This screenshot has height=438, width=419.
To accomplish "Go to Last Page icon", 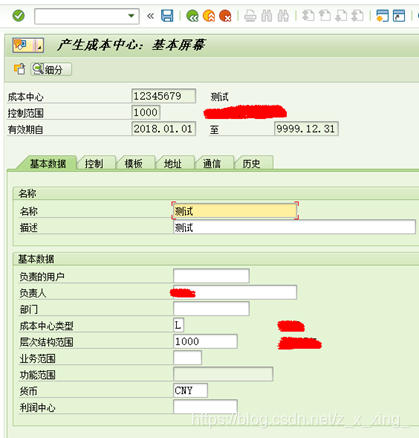I will (357, 16).
